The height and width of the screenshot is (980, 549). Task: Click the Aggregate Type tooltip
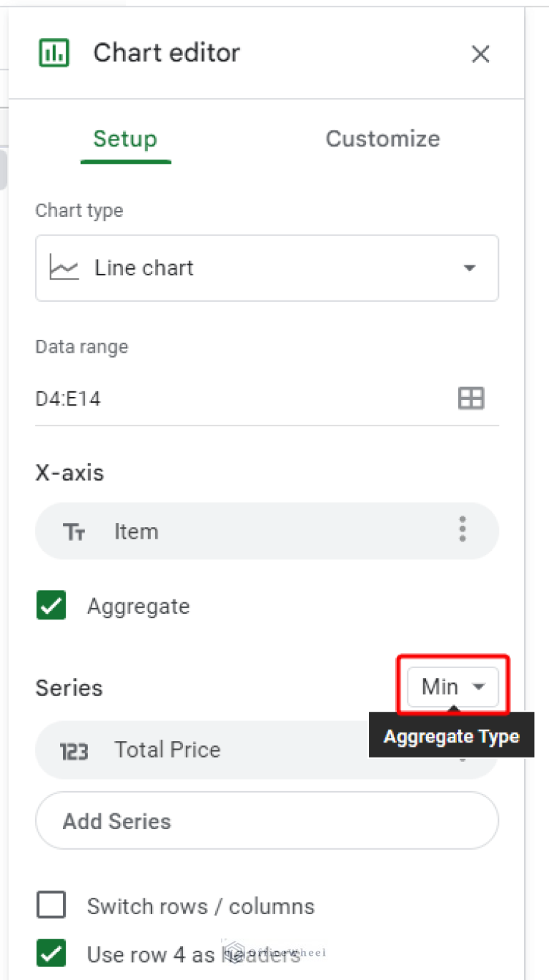[x=451, y=737]
